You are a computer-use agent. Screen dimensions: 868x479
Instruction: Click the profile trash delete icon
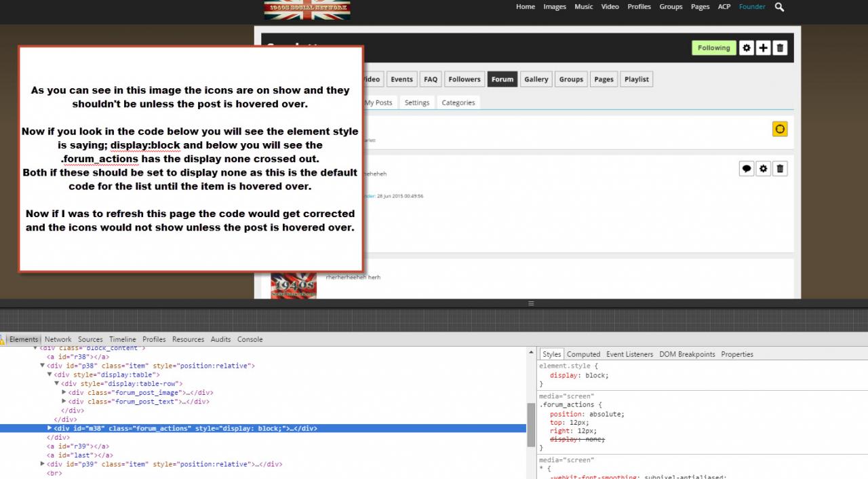[781, 48]
